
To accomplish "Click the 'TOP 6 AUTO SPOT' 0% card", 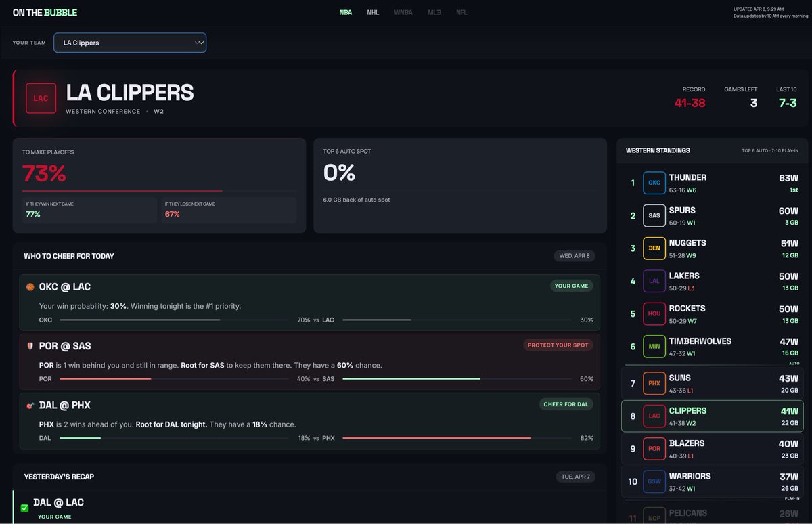I will point(460,185).
